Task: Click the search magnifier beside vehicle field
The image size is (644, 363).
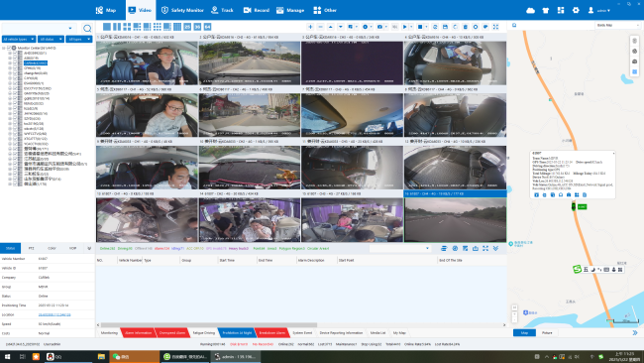Action: point(87,29)
